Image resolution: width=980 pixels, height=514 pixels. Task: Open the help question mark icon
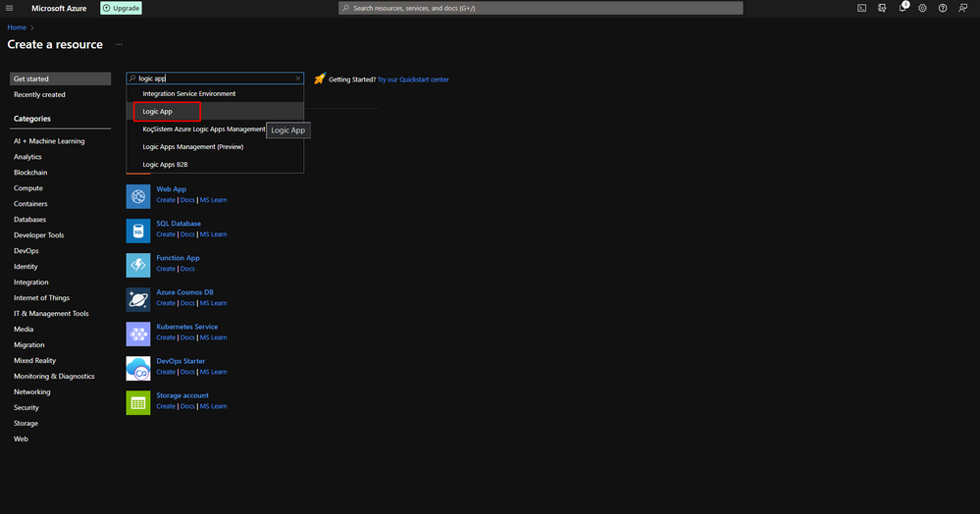click(943, 8)
